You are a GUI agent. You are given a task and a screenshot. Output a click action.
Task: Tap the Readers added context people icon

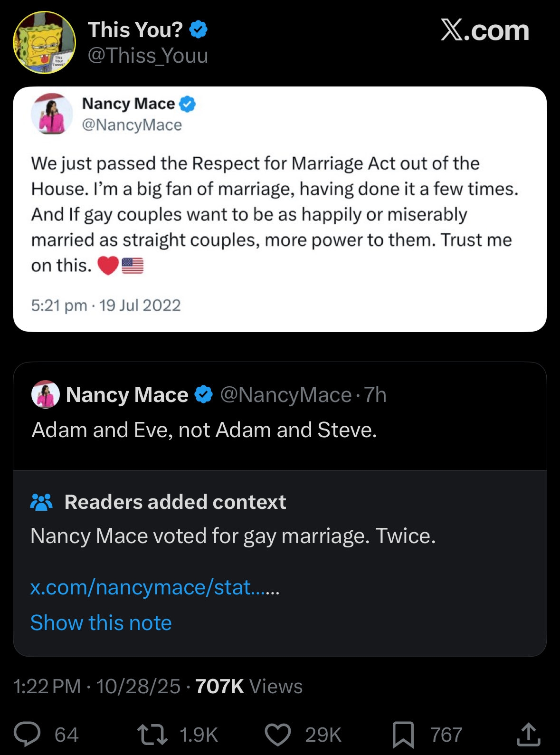coord(41,502)
